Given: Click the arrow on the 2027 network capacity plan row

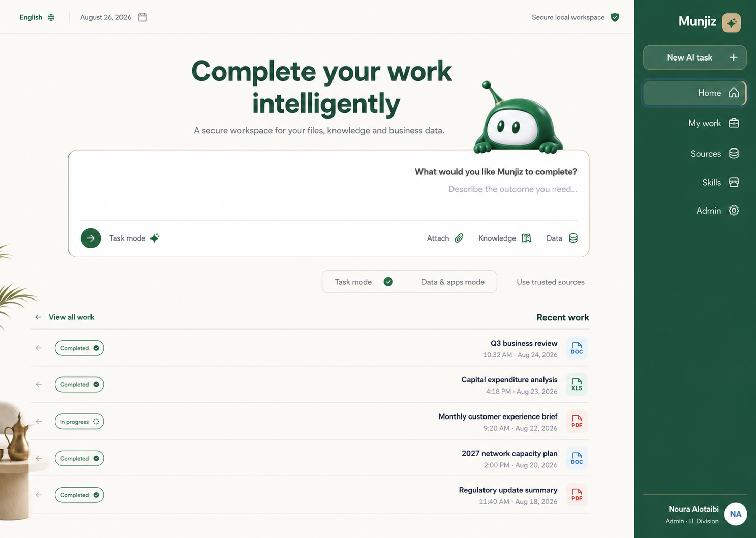Looking at the screenshot, I should (x=39, y=458).
